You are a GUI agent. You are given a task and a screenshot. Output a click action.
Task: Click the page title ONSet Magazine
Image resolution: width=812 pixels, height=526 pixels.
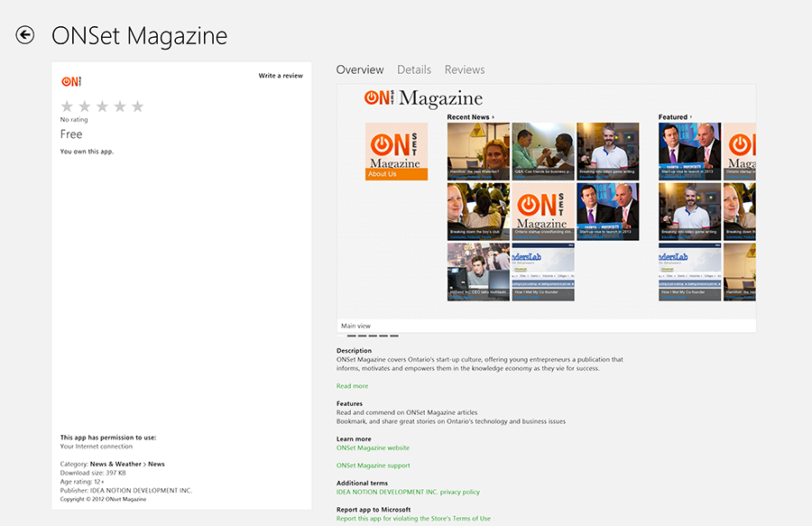click(x=139, y=36)
